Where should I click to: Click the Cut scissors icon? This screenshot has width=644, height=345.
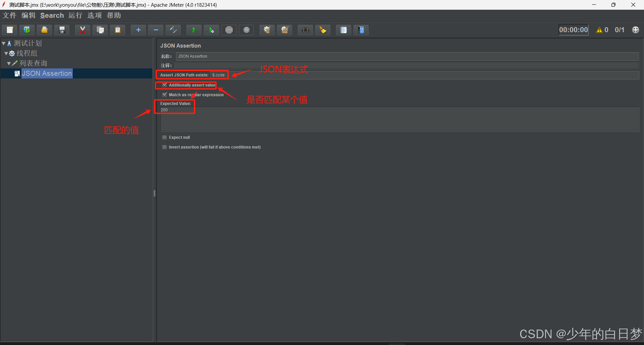point(83,30)
